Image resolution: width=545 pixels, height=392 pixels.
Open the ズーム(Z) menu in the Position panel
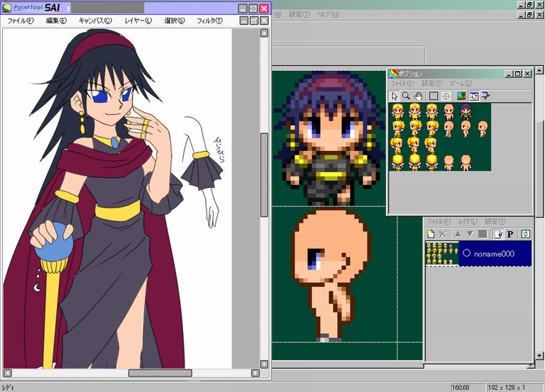461,84
